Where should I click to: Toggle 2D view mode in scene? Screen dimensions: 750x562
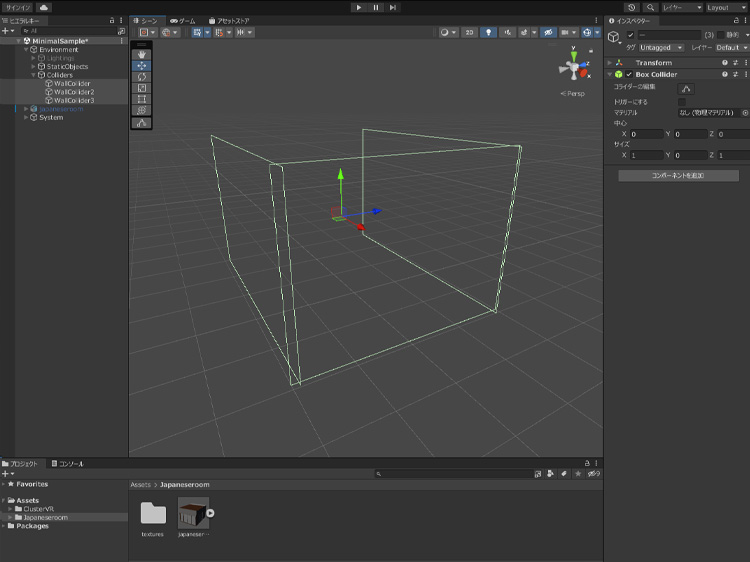coord(470,32)
